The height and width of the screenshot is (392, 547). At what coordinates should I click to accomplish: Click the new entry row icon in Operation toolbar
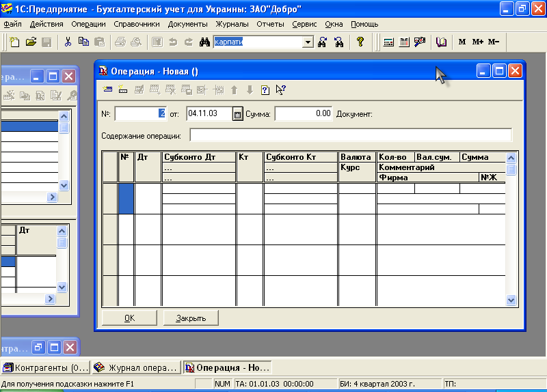click(x=123, y=90)
